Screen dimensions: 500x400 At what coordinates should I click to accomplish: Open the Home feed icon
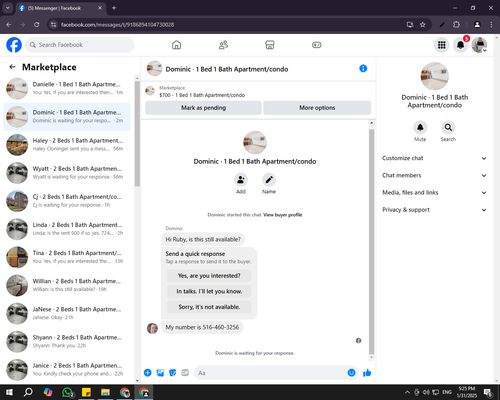coord(176,45)
